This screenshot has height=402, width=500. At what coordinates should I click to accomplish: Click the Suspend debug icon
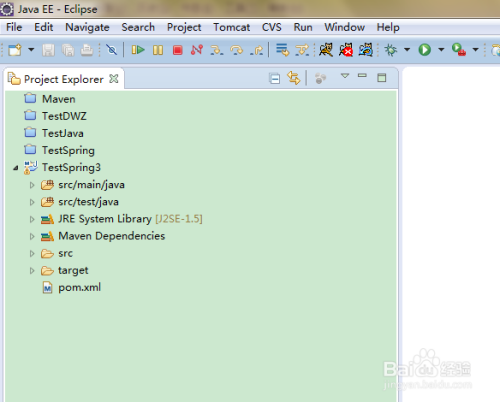(158, 50)
